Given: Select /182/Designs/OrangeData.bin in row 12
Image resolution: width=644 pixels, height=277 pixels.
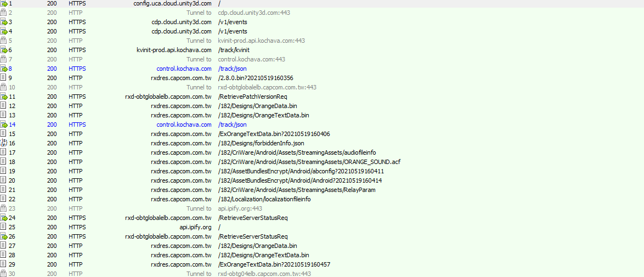Looking at the screenshot, I should tap(257, 106).
